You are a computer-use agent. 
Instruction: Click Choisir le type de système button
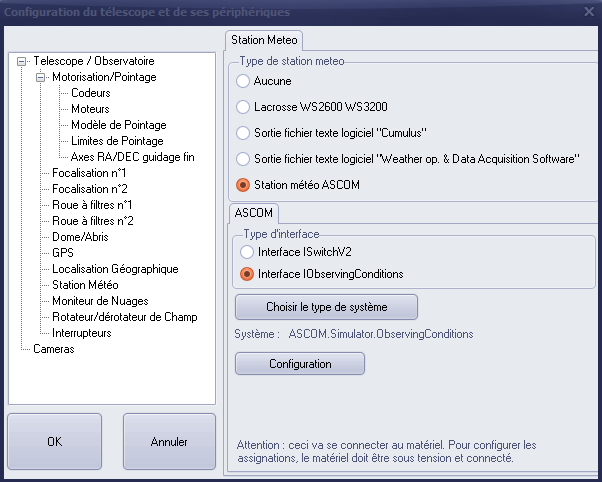tap(326, 306)
